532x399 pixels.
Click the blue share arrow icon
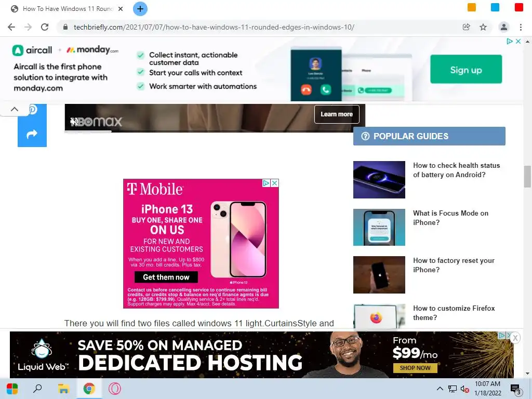[x=32, y=134]
